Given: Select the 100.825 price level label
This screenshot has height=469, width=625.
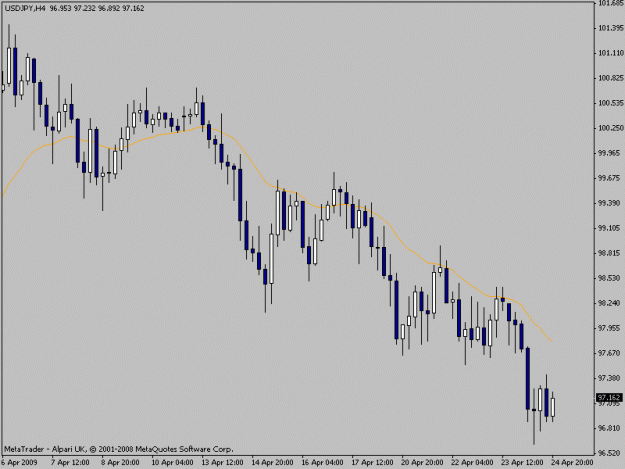Looking at the screenshot, I should tap(611, 78).
